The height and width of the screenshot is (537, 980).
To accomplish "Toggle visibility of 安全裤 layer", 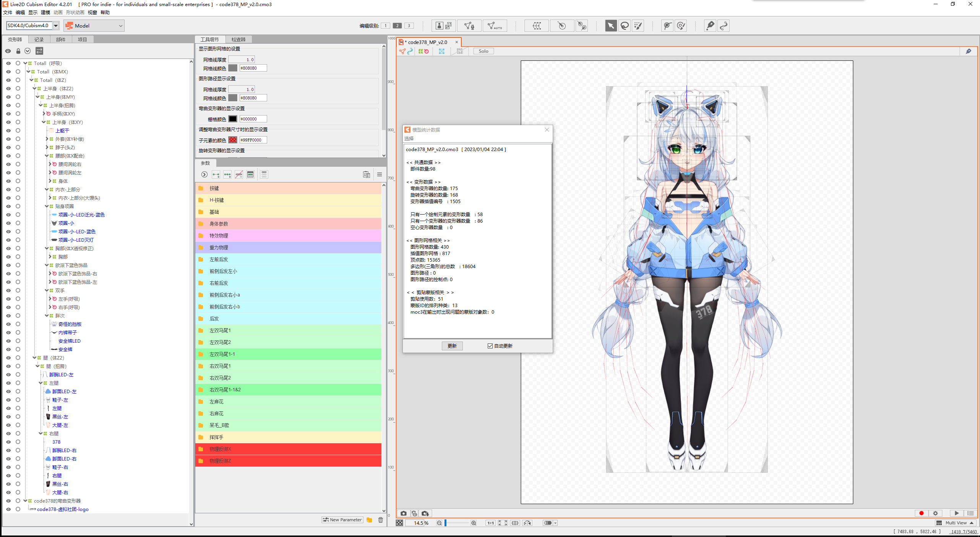I will click(x=8, y=350).
